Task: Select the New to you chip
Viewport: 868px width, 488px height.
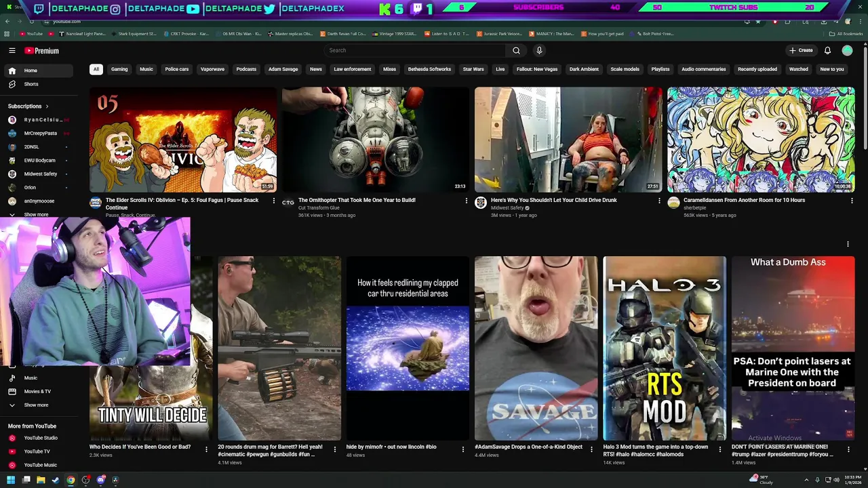Action: pos(832,69)
